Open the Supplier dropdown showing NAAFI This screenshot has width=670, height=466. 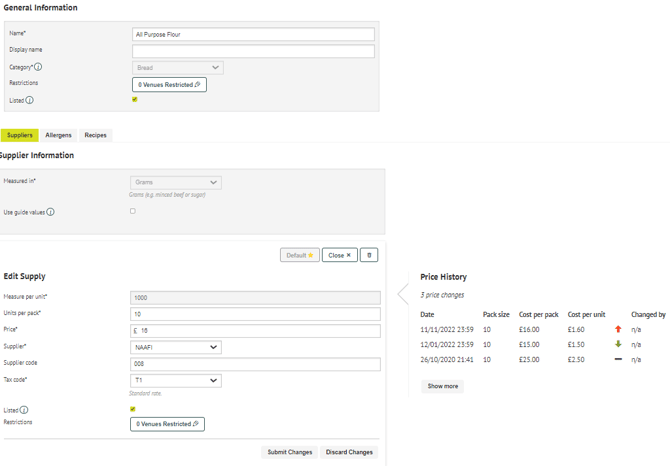pyautogui.click(x=176, y=348)
